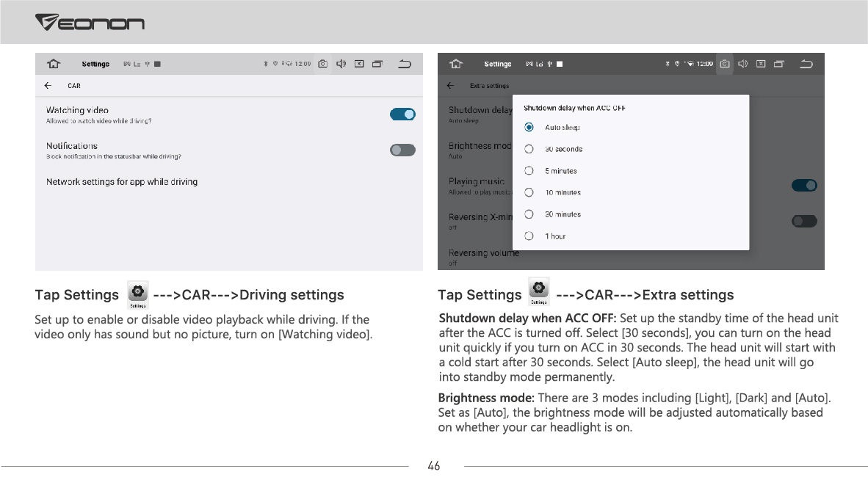Tap the white square status icon in the right screen
868x477 pixels.
pos(560,64)
